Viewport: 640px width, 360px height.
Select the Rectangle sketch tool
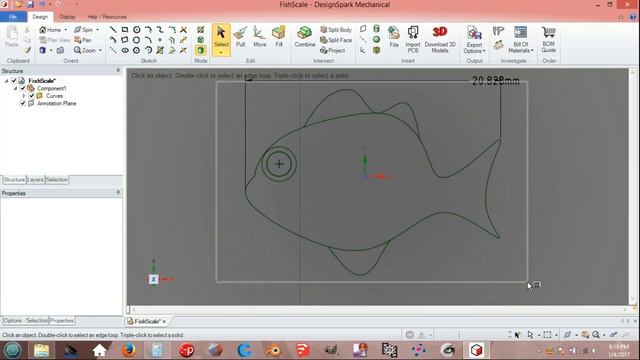(x=125, y=30)
